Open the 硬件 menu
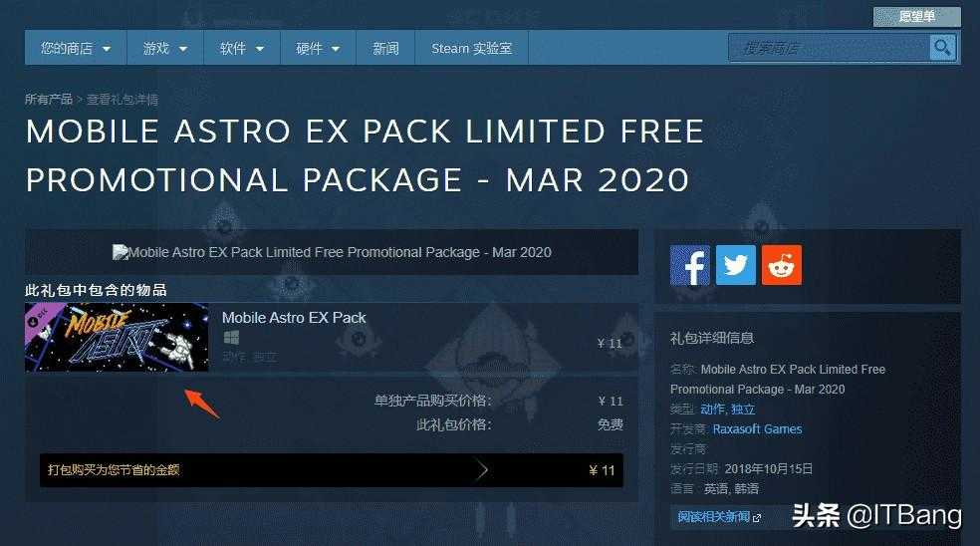The image size is (980, 546). [318, 48]
